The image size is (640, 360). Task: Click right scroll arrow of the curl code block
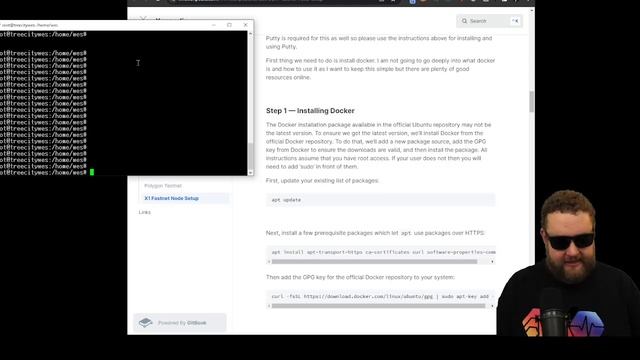tap(492, 306)
